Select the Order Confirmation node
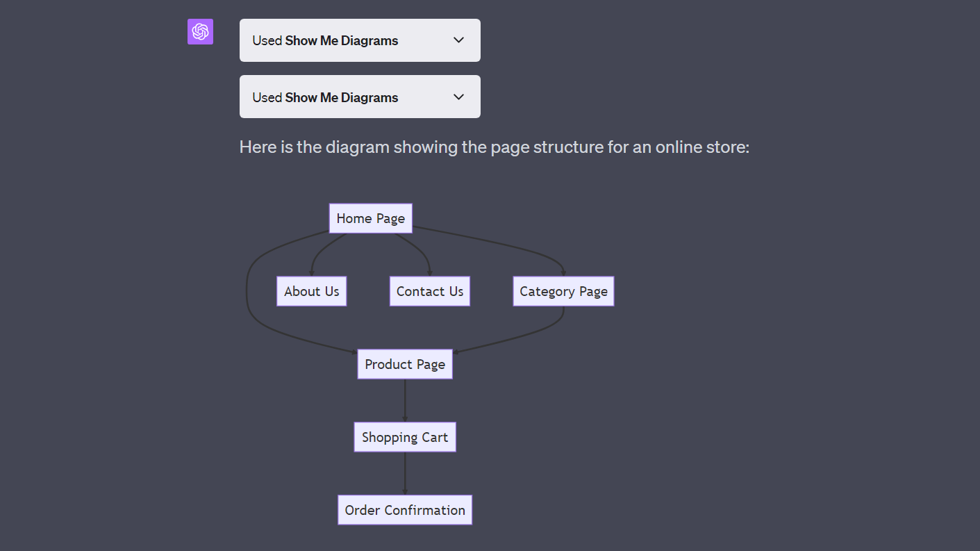This screenshot has width=980, height=551. click(x=404, y=509)
